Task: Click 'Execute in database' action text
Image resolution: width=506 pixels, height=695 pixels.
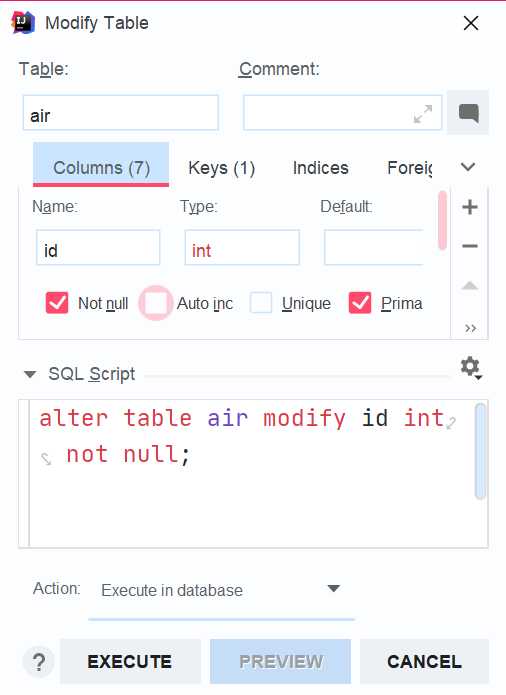Action: coord(171,590)
